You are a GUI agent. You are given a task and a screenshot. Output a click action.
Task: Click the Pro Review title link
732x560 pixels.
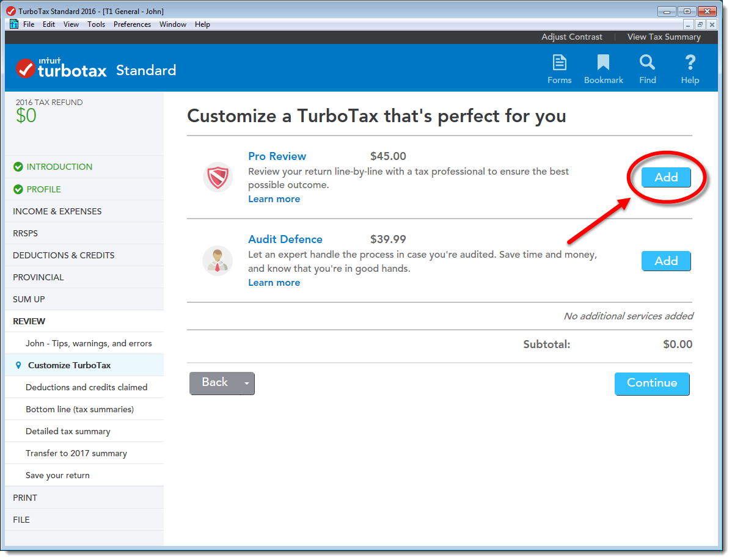277,156
